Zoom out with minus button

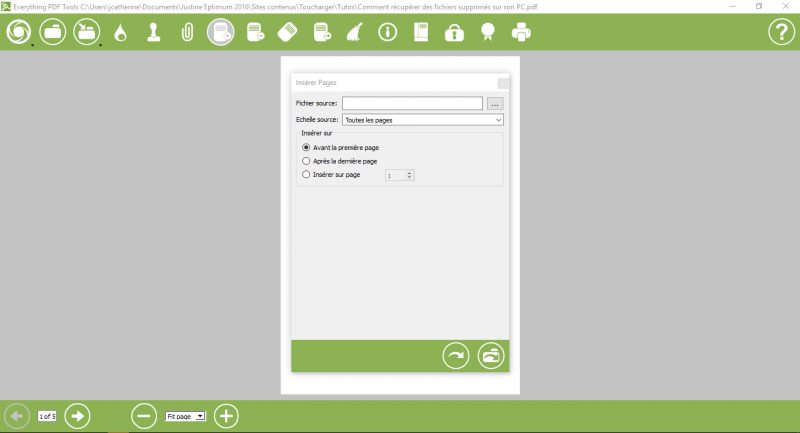coord(144,416)
